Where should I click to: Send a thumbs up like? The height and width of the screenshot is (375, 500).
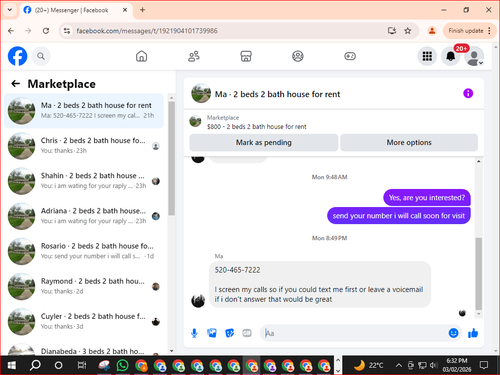[x=473, y=333]
